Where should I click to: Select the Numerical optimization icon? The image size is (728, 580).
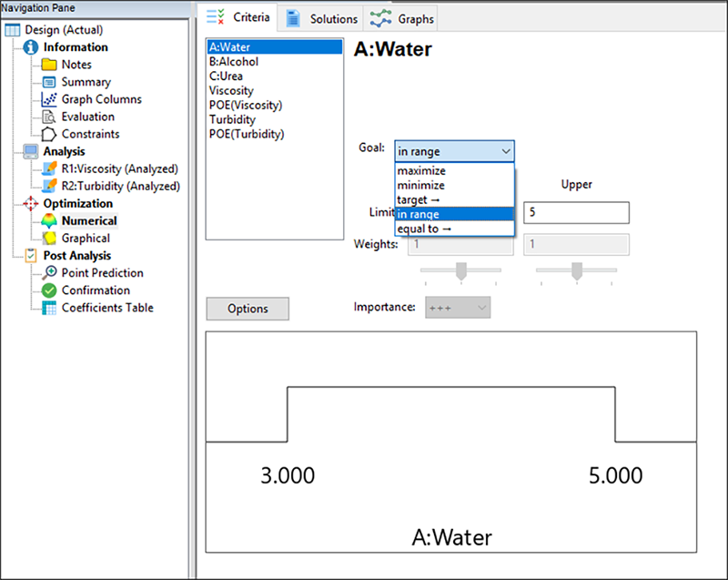coord(49,220)
